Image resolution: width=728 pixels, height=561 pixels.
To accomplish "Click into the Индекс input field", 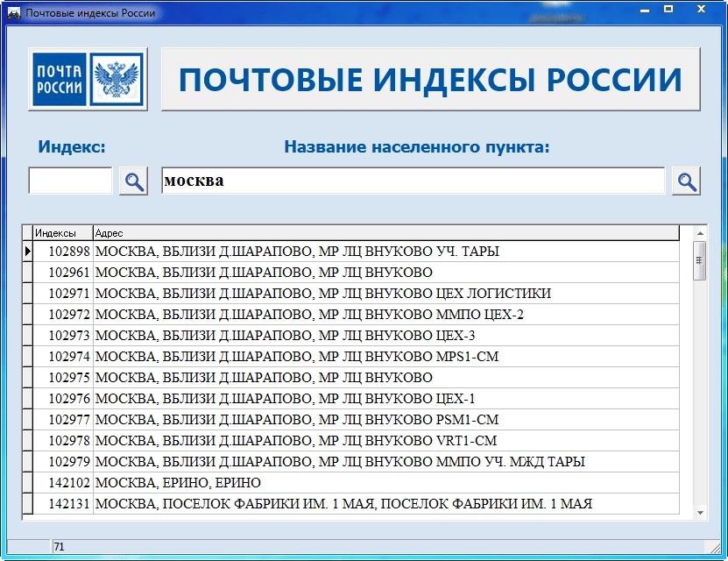I will tap(70, 181).
